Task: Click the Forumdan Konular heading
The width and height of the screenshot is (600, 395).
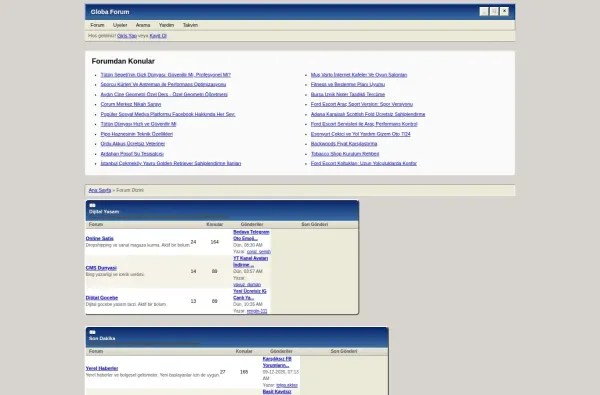Action: click(x=123, y=61)
